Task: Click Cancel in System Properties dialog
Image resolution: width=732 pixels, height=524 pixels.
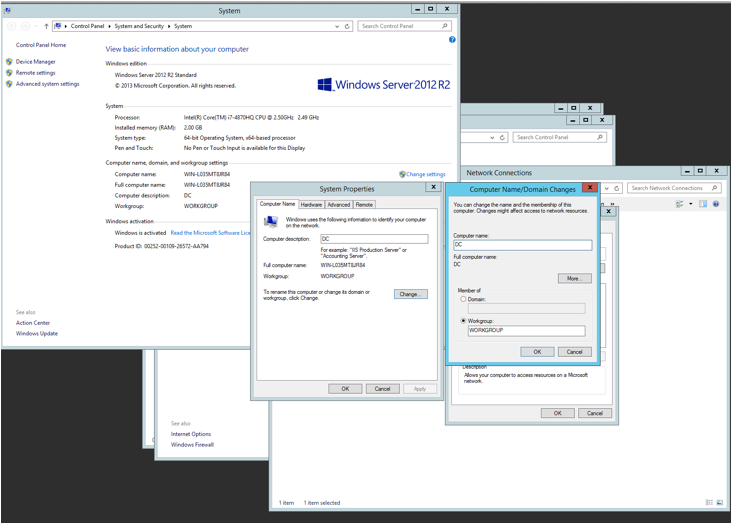Action: pyautogui.click(x=382, y=389)
